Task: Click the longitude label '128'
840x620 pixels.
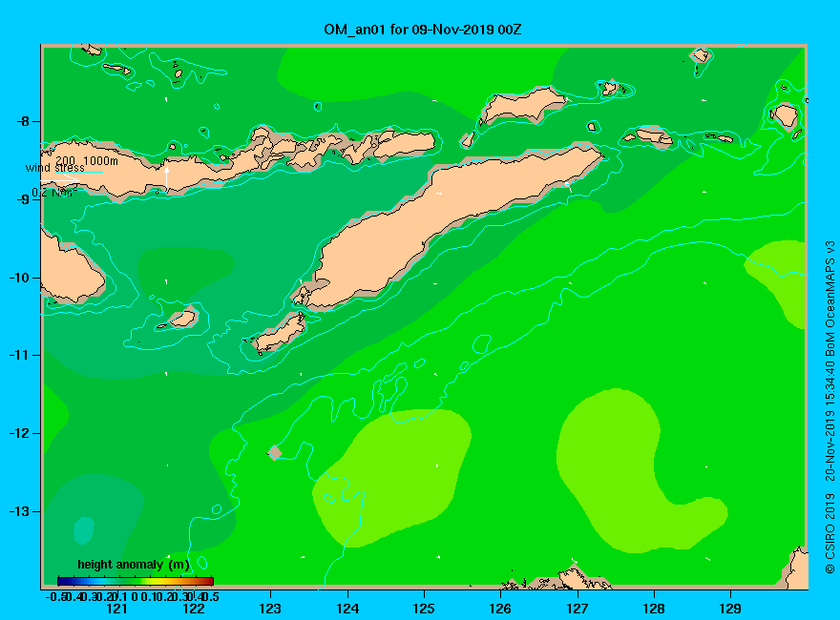Action: pyautogui.click(x=654, y=609)
